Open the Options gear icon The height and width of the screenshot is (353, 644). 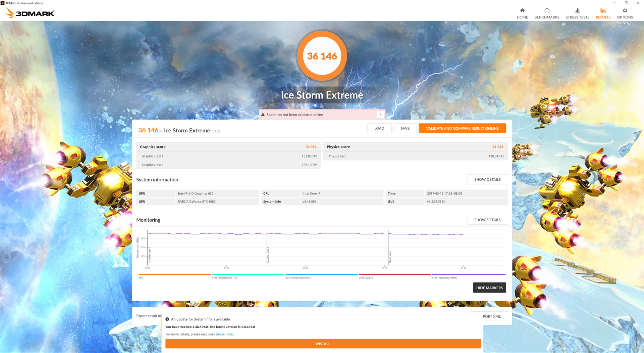pyautogui.click(x=625, y=10)
